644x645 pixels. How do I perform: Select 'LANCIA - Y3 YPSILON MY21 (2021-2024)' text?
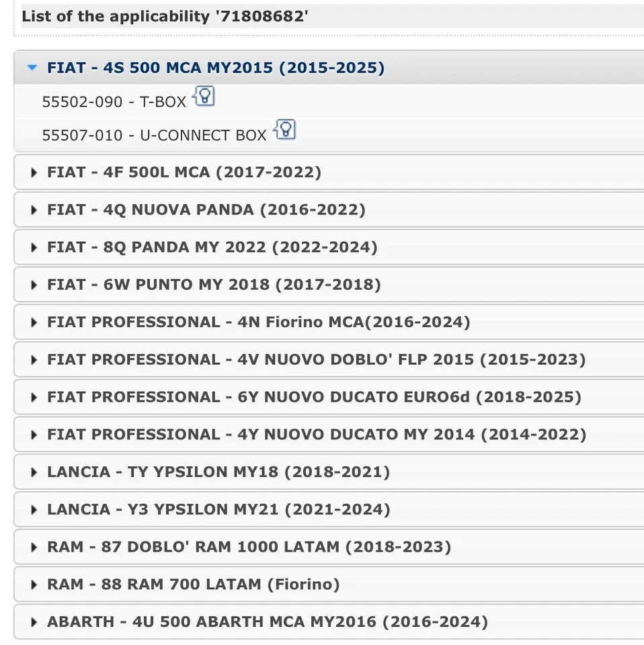pos(218,509)
